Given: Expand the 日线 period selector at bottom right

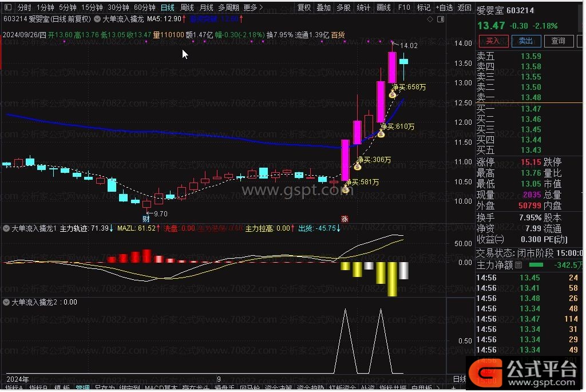Looking at the screenshot, I should point(460,379).
